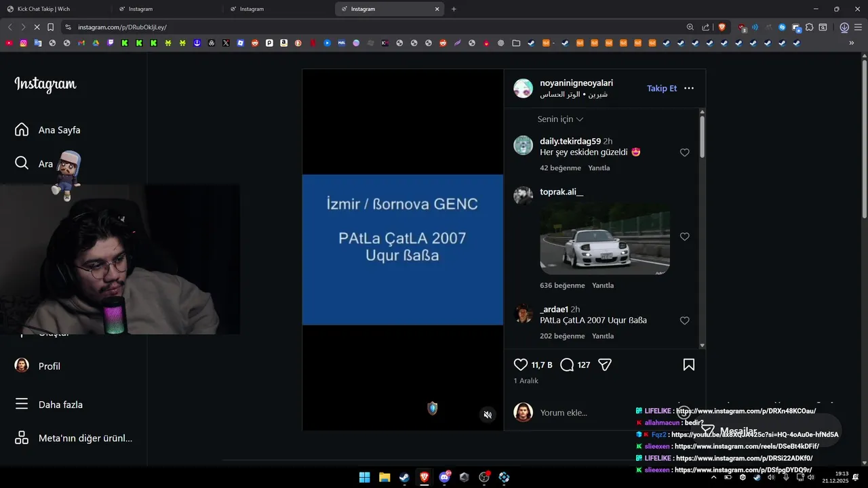Open the comments via the speech bubble icon
This screenshot has height=488, width=868.
567,365
